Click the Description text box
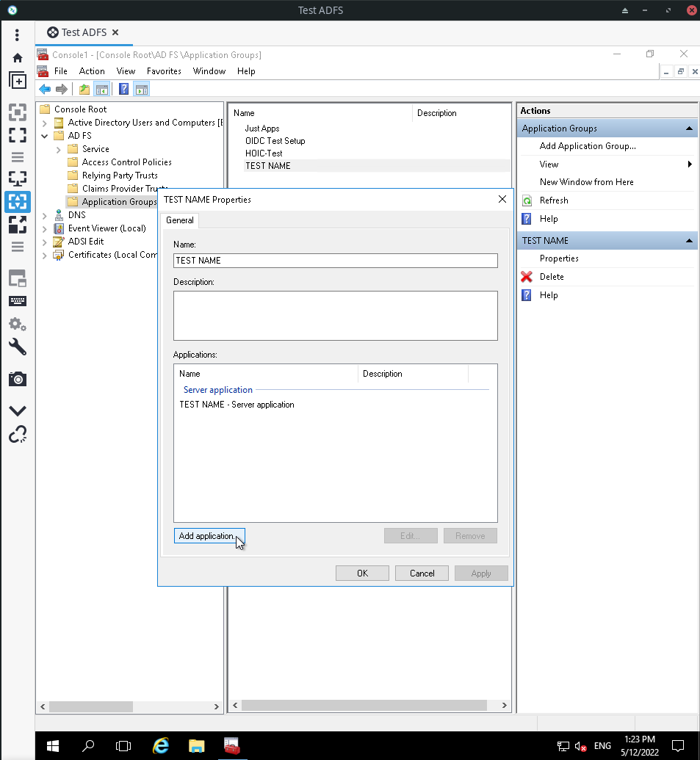Image resolution: width=700 pixels, height=760 pixels. pyautogui.click(x=336, y=316)
